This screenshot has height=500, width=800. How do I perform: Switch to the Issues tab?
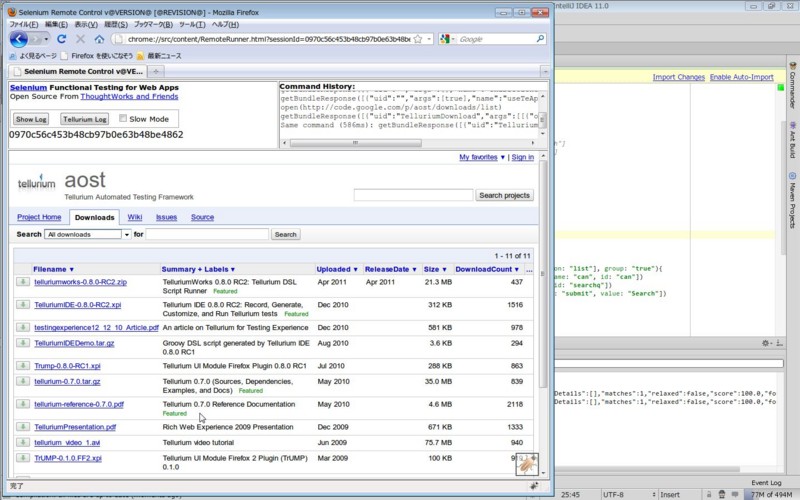(166, 217)
